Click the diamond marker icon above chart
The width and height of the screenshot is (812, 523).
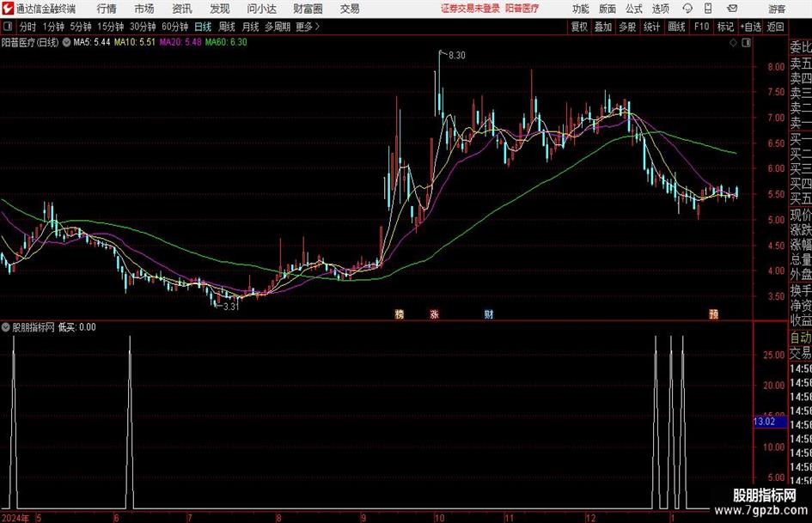click(733, 43)
